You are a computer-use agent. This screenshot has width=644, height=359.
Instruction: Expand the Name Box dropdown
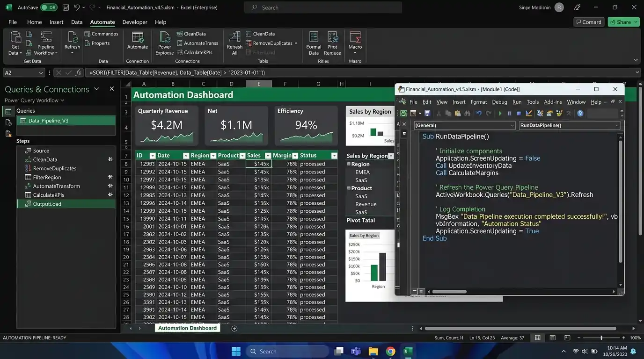point(40,72)
